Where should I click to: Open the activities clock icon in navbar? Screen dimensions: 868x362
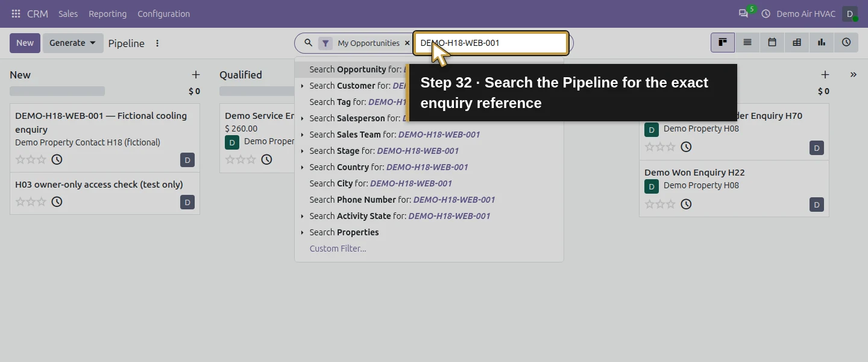(x=766, y=13)
